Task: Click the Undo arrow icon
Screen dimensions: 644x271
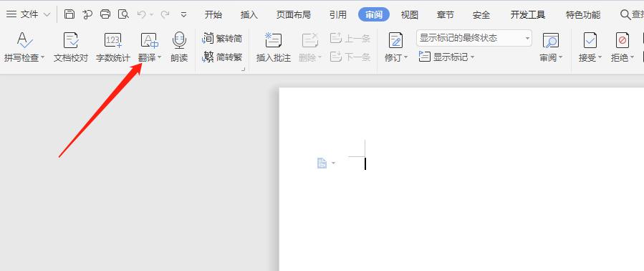Action: point(142,14)
